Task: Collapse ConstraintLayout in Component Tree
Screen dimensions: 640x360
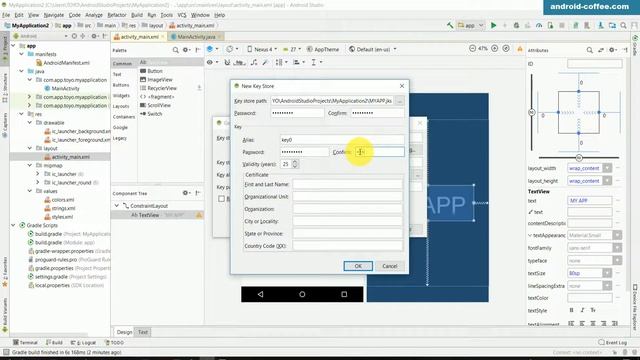Action: tap(117, 206)
